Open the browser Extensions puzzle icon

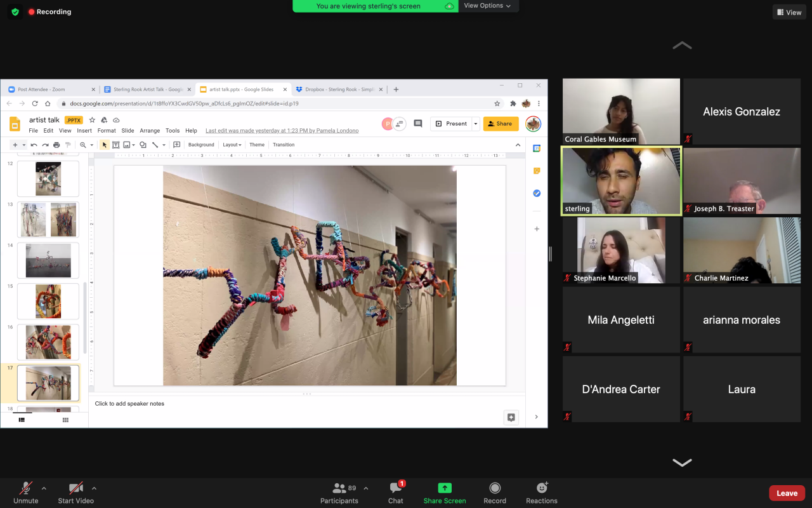click(513, 104)
